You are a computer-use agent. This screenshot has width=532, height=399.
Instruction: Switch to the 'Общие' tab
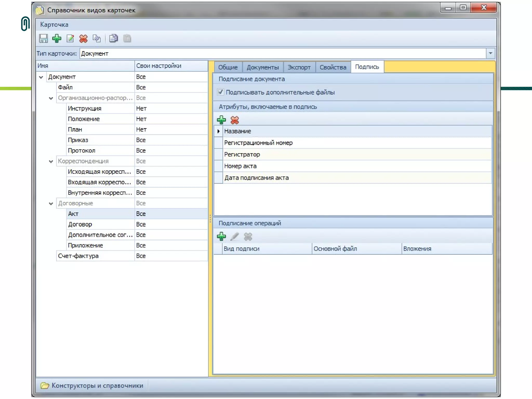point(228,67)
